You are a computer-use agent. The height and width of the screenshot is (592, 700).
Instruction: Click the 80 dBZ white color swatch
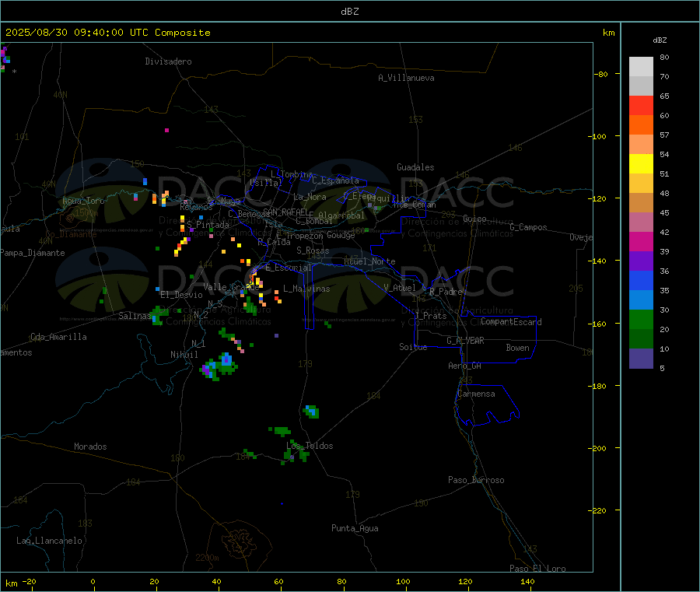[x=641, y=66]
